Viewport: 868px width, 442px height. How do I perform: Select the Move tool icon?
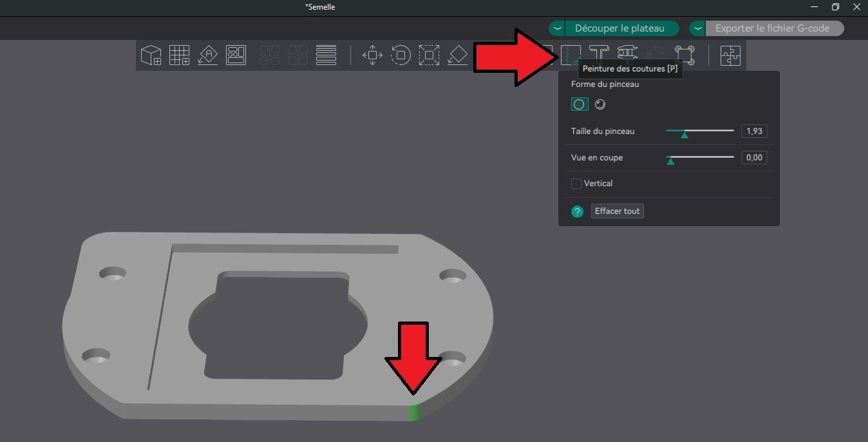[x=372, y=55]
